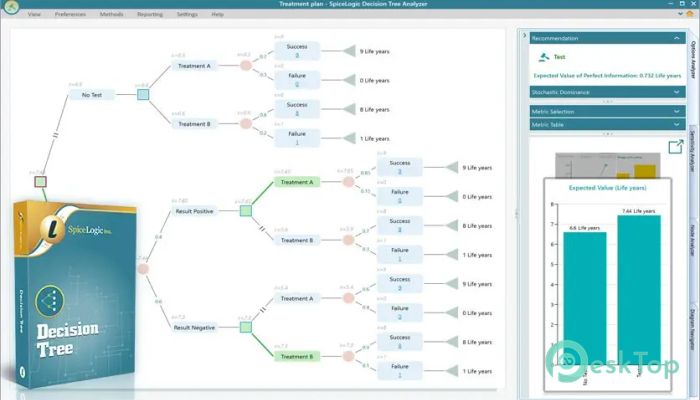Select chance circle after No Test Treatment A
This screenshot has height=400, width=700.
[x=246, y=66]
